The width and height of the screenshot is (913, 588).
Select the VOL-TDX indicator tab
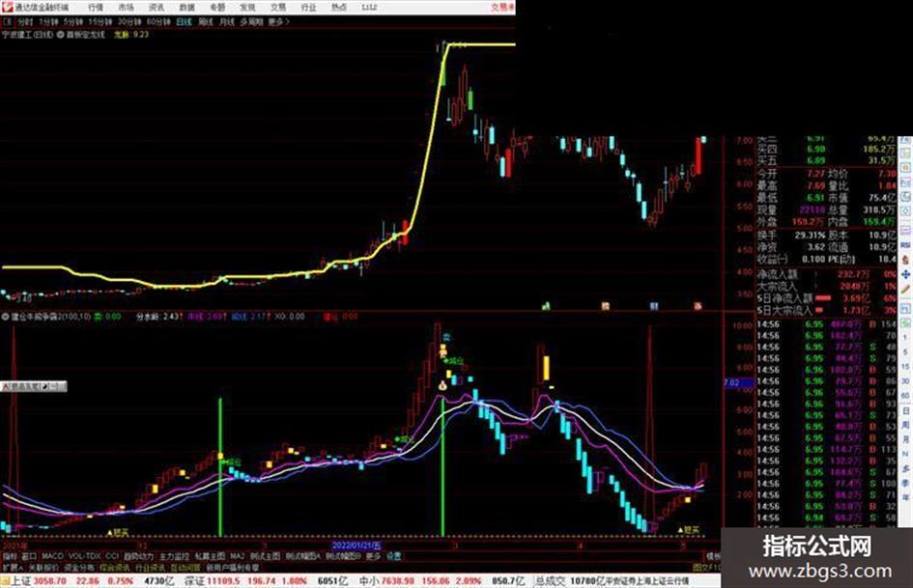(84, 556)
